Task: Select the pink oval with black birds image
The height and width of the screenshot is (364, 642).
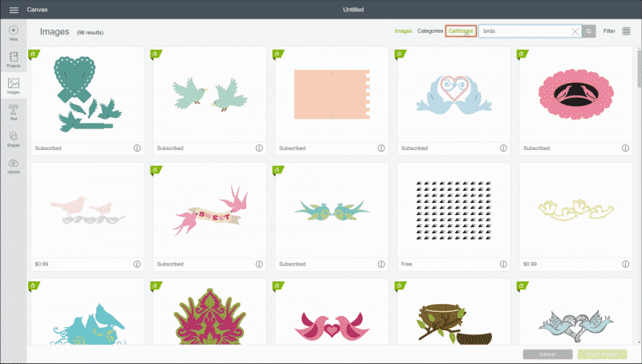Action: [x=575, y=94]
